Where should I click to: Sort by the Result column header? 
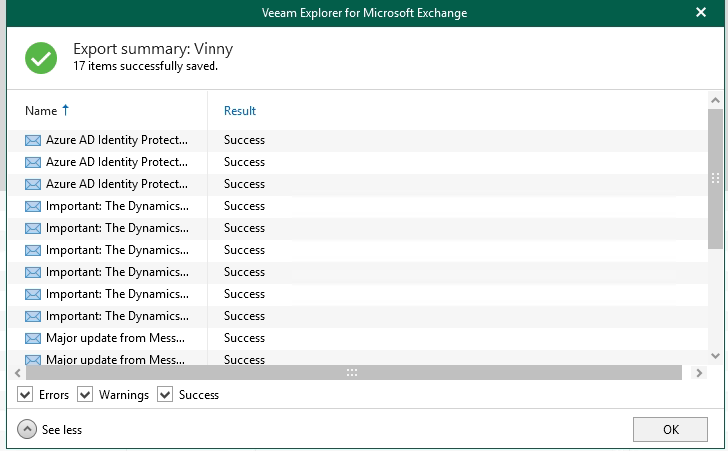click(x=240, y=111)
